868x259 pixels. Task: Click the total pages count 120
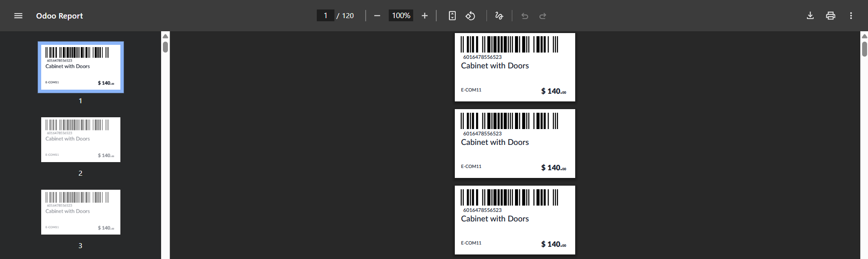348,16
